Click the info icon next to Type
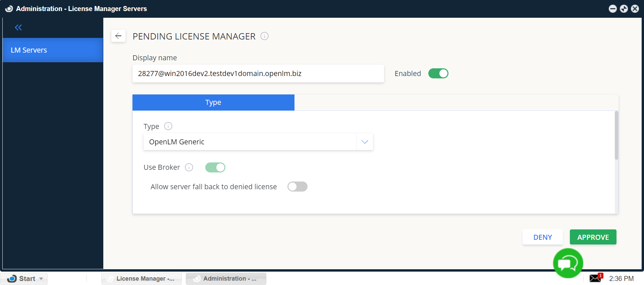644x285 pixels. click(x=168, y=126)
